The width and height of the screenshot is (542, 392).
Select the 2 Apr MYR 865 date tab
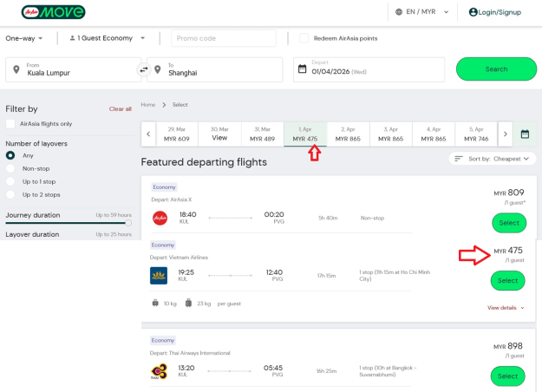point(348,134)
